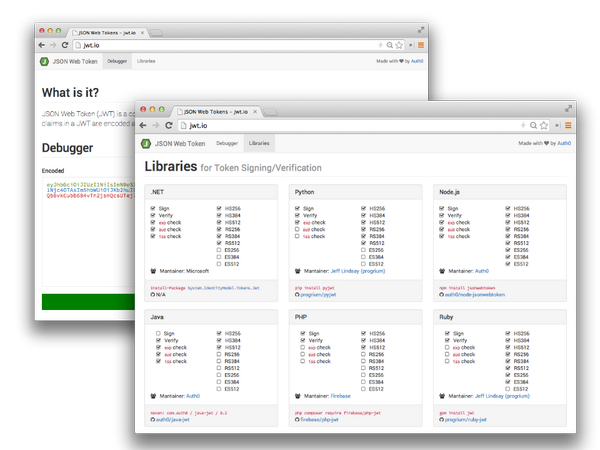The image size is (600, 450).
Task: Toggle the aud check checkbox in the Python card
Action: [x=297, y=230]
